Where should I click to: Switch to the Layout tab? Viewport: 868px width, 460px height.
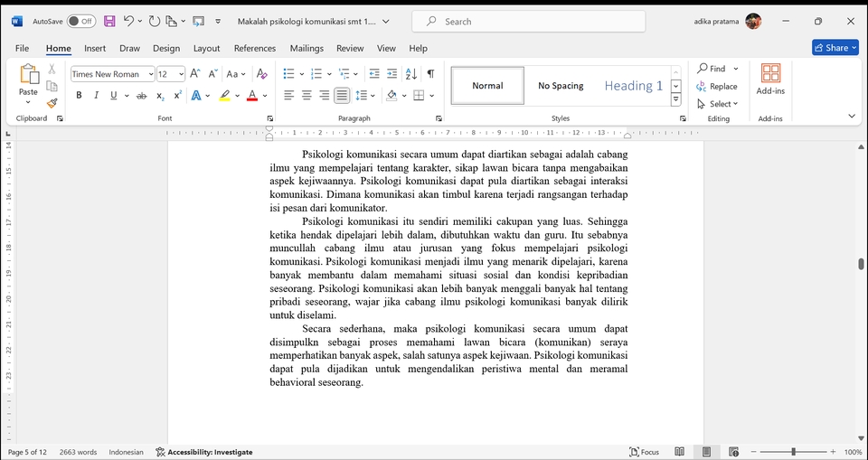click(206, 48)
